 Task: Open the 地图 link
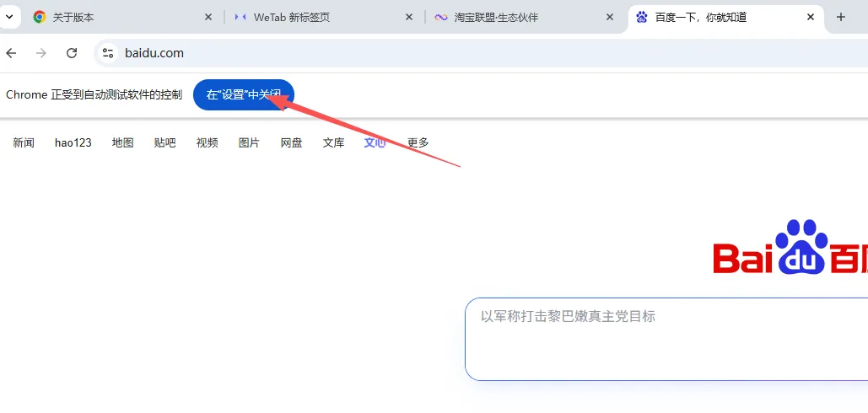coord(123,142)
